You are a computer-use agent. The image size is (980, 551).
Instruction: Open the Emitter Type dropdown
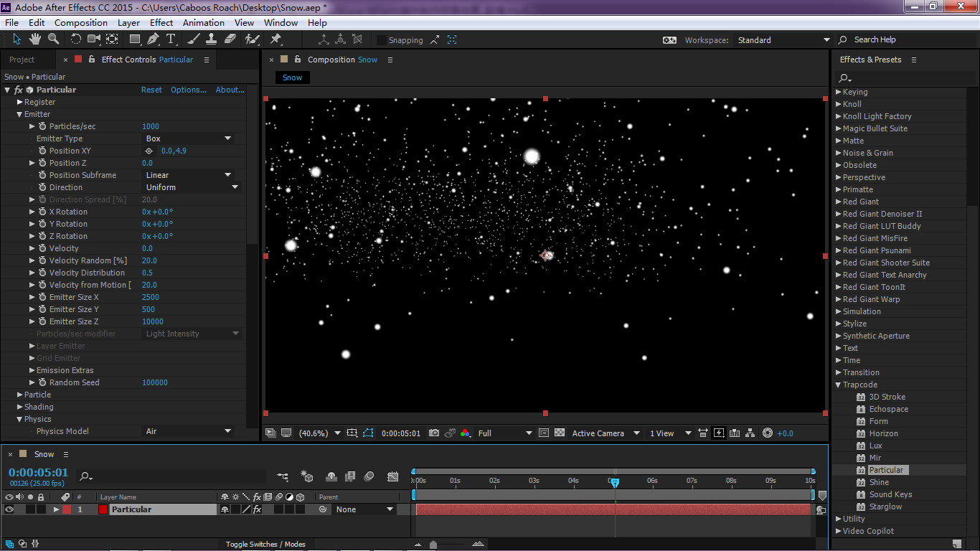click(x=188, y=138)
